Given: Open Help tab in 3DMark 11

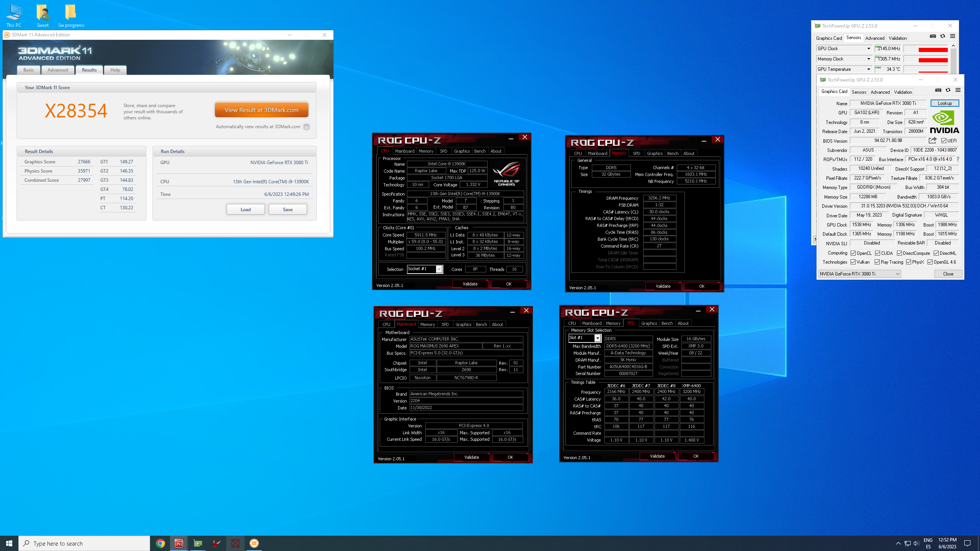Looking at the screenshot, I should pyautogui.click(x=115, y=70).
